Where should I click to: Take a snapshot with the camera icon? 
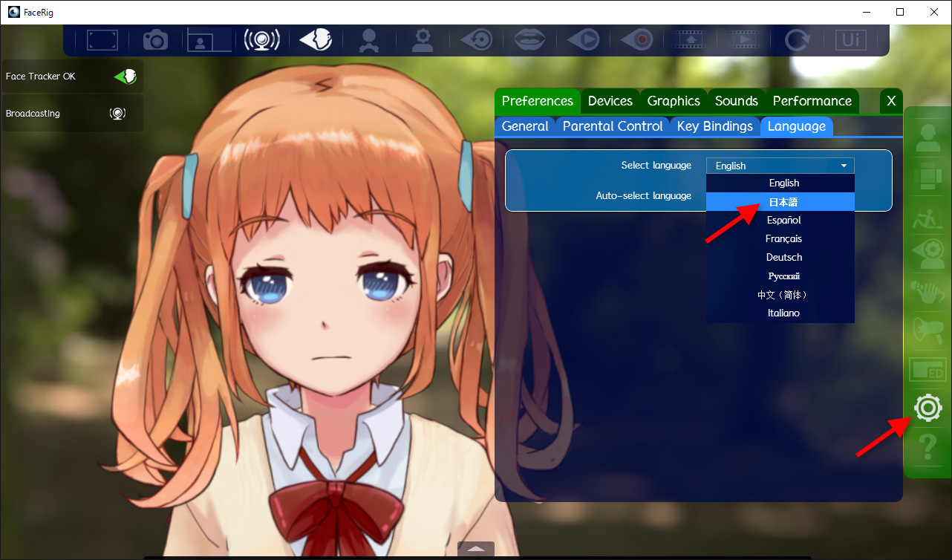click(156, 39)
